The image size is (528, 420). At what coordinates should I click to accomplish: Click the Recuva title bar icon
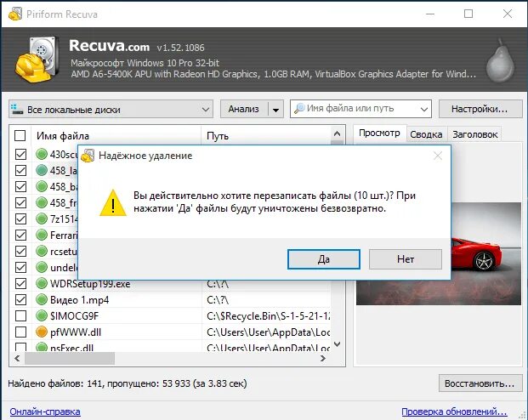click(x=15, y=14)
